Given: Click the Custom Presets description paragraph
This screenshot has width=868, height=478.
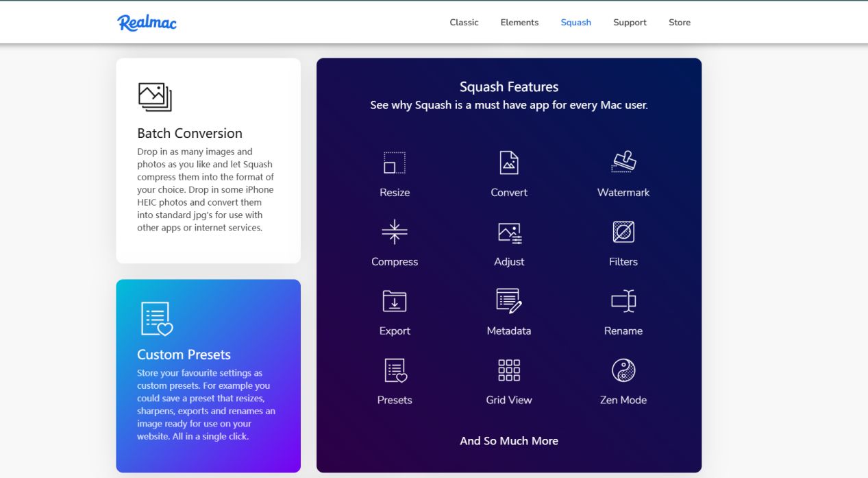Looking at the screenshot, I should coord(206,405).
